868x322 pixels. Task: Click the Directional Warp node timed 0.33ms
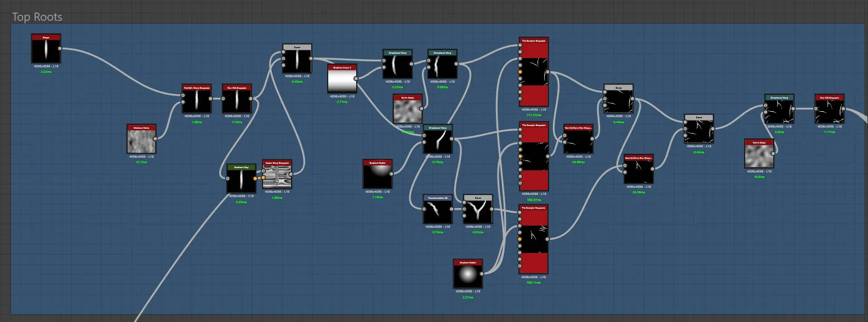click(x=397, y=64)
